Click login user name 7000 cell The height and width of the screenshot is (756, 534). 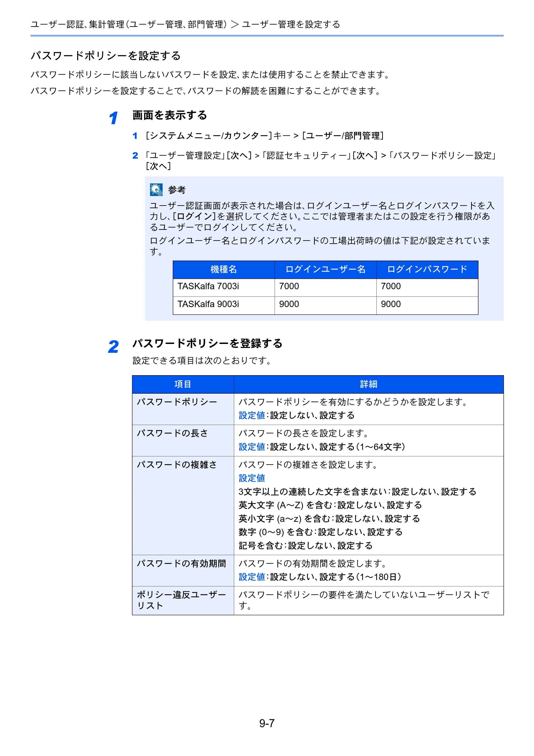click(x=325, y=287)
